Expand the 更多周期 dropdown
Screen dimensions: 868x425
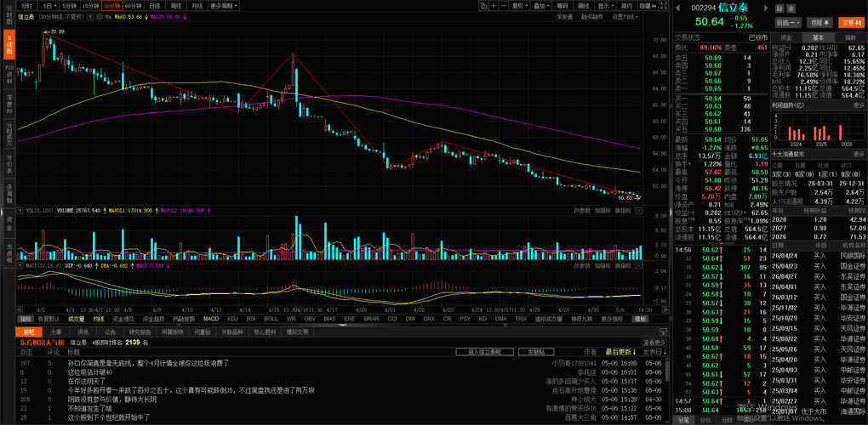(x=224, y=6)
